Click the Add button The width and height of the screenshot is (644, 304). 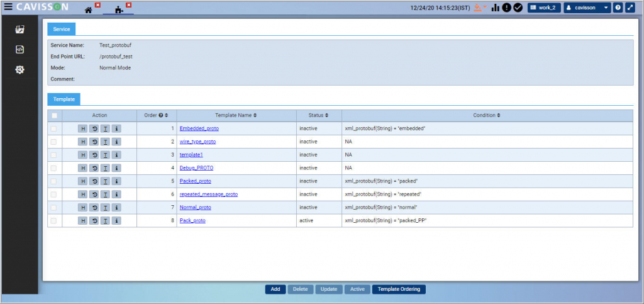click(x=275, y=290)
